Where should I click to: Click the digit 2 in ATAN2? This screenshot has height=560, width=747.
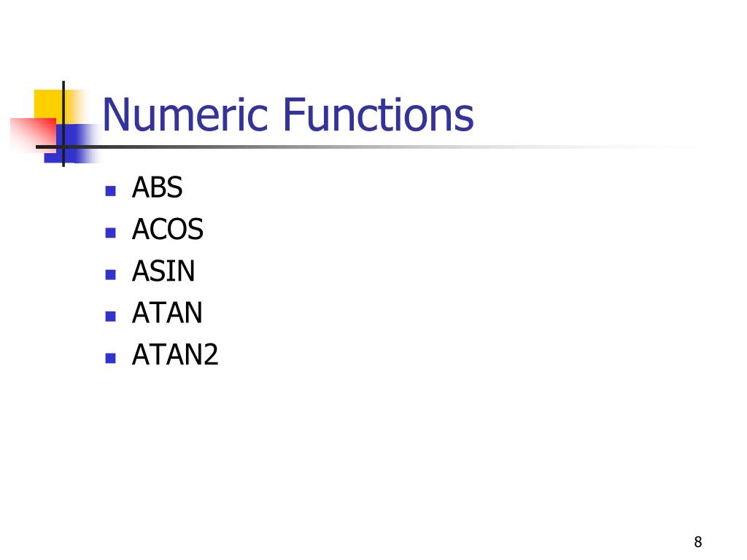pyautogui.click(x=211, y=355)
